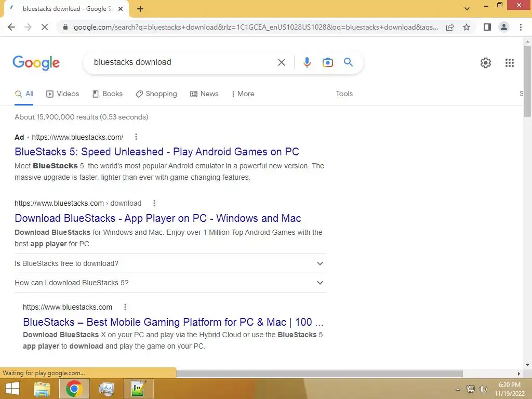The image size is (532, 399).
Task: Start voice search with microphone
Action: click(x=307, y=62)
